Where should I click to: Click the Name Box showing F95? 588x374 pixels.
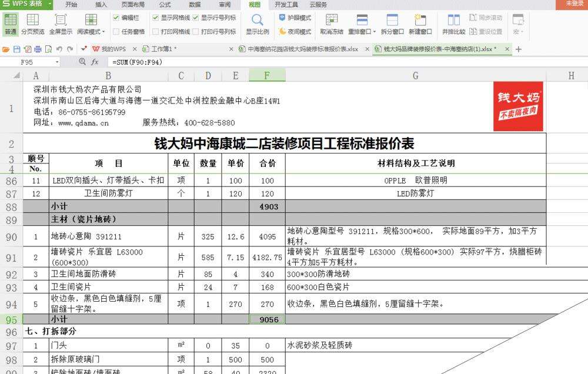(27, 62)
